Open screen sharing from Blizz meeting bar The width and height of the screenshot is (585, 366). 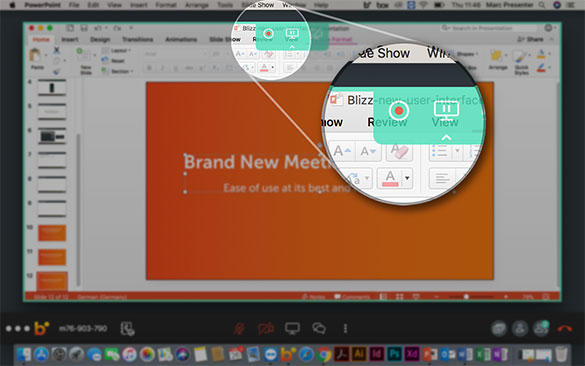[292, 328]
